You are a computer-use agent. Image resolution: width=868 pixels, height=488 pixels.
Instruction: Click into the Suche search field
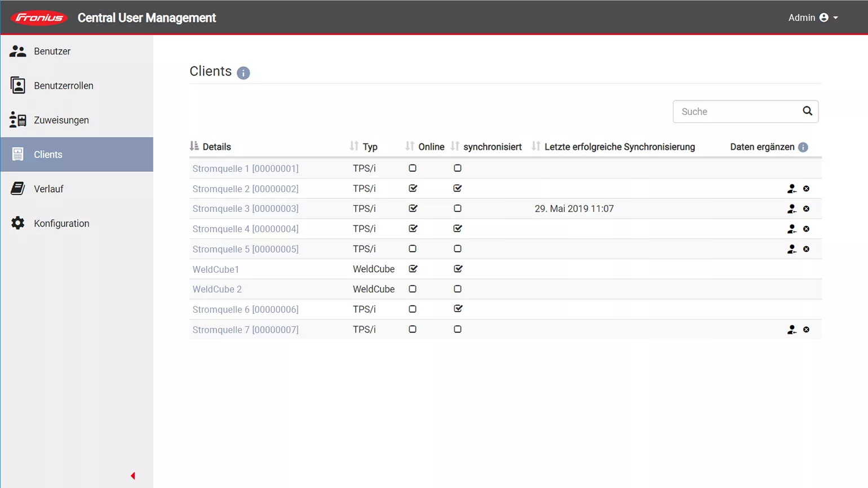pos(736,112)
